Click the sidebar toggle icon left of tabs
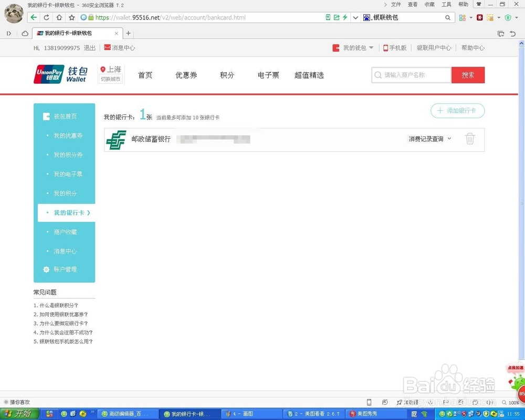 [x=9, y=33]
